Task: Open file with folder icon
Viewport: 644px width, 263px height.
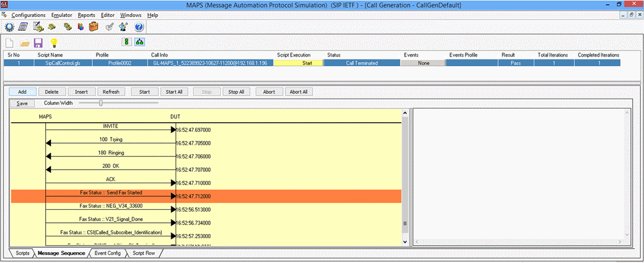Action: point(25,42)
